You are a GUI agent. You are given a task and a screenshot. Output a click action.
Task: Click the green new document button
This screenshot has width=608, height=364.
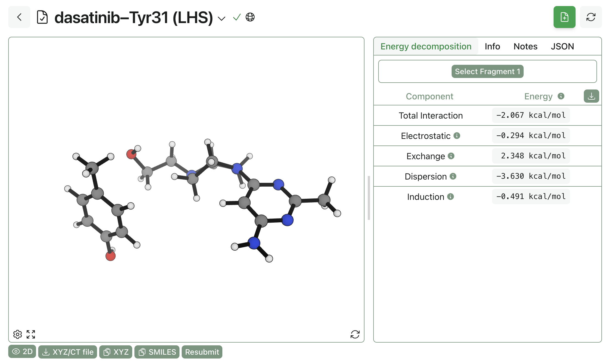[x=564, y=17]
